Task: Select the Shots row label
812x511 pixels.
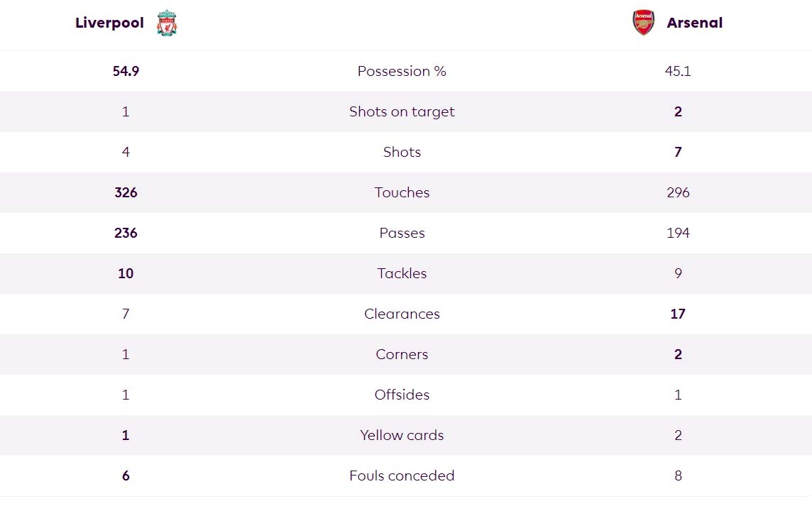Action: [402, 152]
